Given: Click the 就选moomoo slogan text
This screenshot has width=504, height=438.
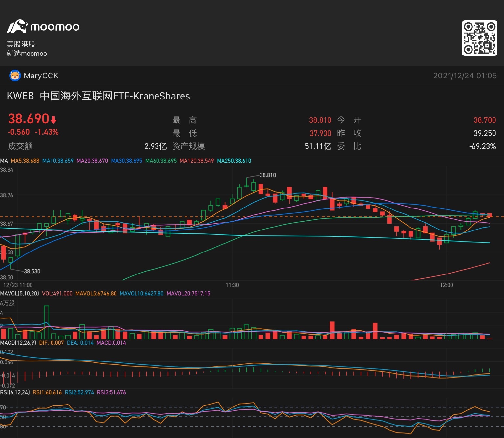Looking at the screenshot, I should (x=27, y=54).
